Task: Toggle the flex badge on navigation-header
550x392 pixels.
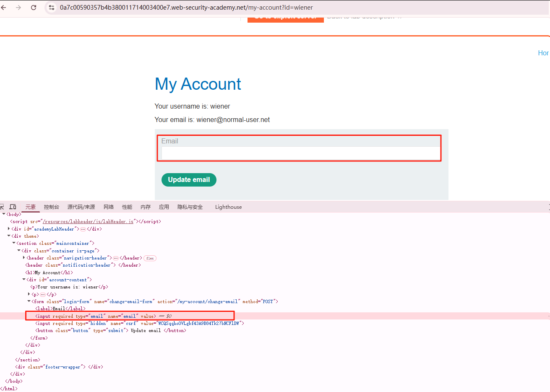Action: coord(150,258)
